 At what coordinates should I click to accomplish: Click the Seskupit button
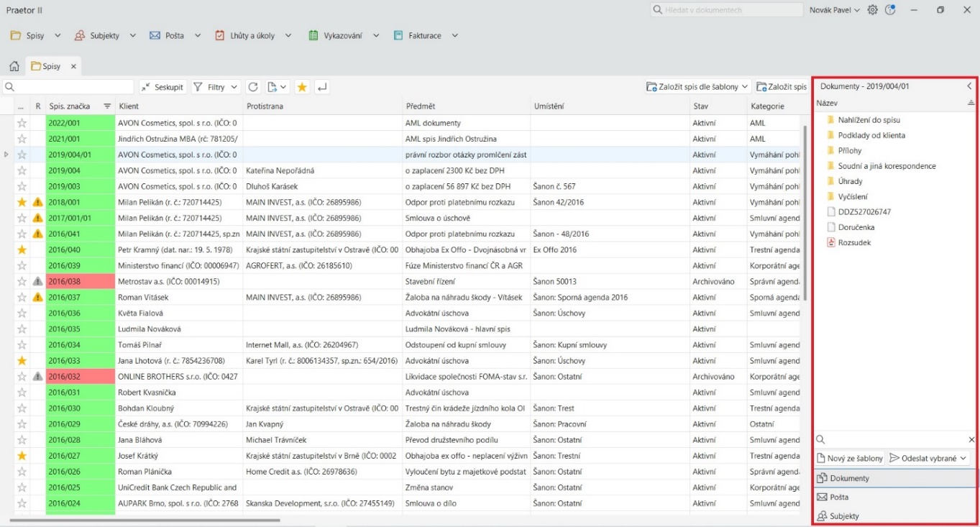[x=162, y=87]
